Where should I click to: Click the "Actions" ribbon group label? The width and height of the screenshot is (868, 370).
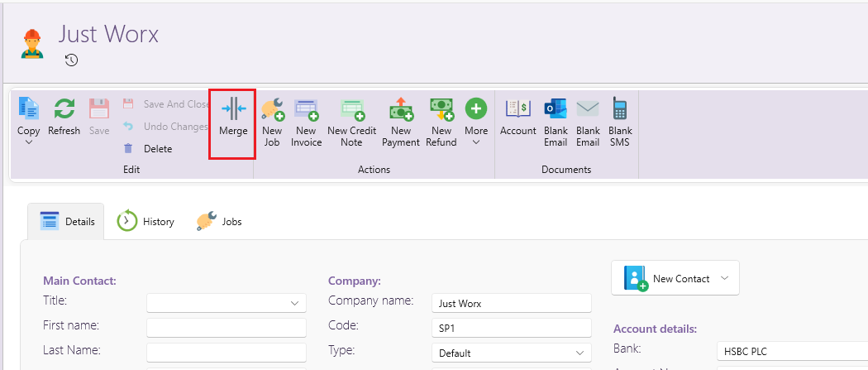point(374,170)
